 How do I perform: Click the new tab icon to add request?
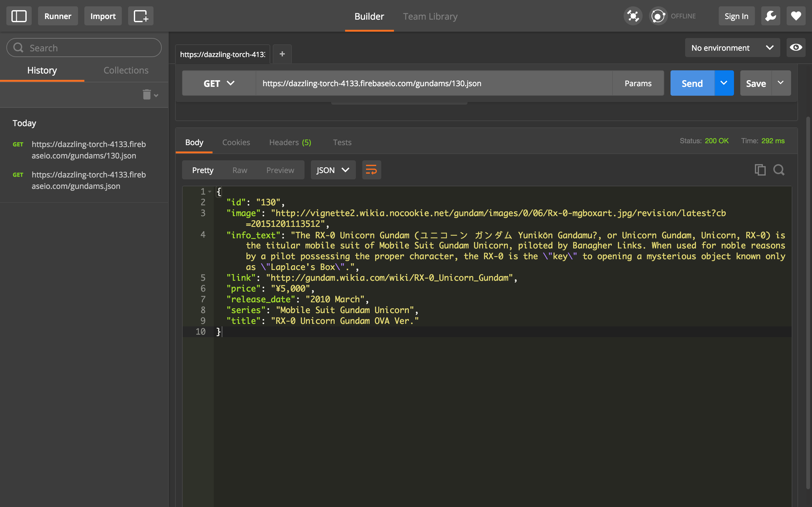click(x=282, y=53)
